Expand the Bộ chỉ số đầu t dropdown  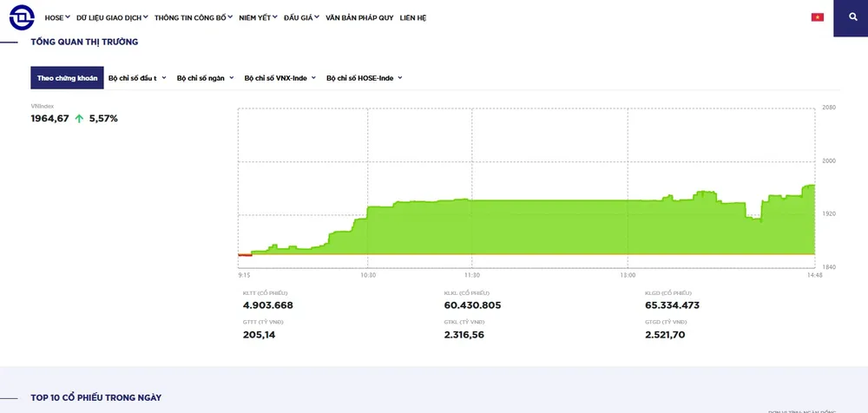click(x=137, y=78)
